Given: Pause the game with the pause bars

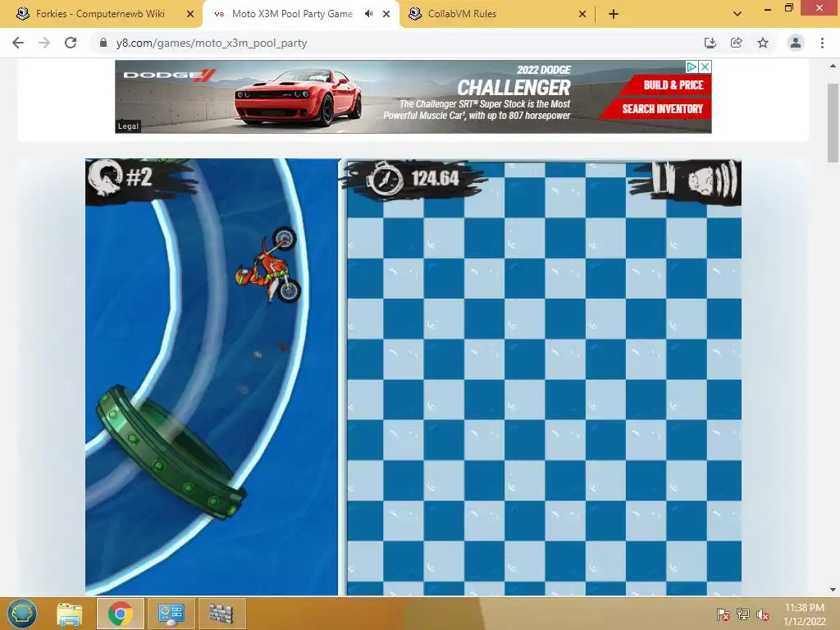Looking at the screenshot, I should coord(664,177).
